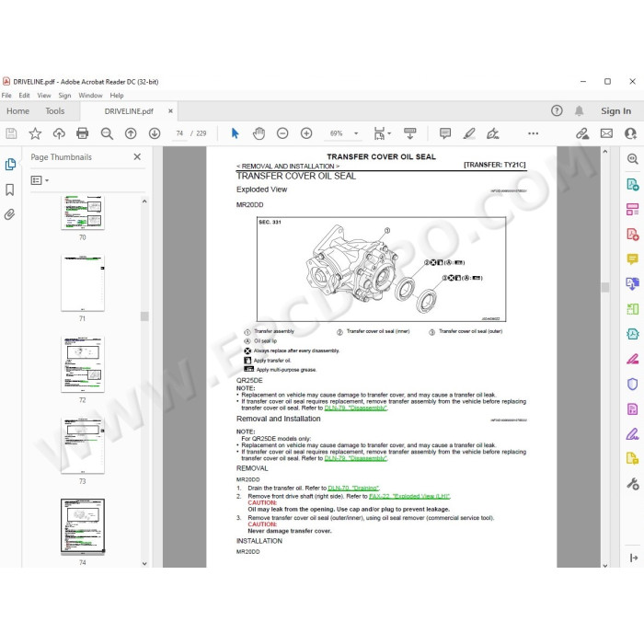Viewport: 644px width, 644px height.
Task: Zoom out with minus icon
Action: pos(282,133)
